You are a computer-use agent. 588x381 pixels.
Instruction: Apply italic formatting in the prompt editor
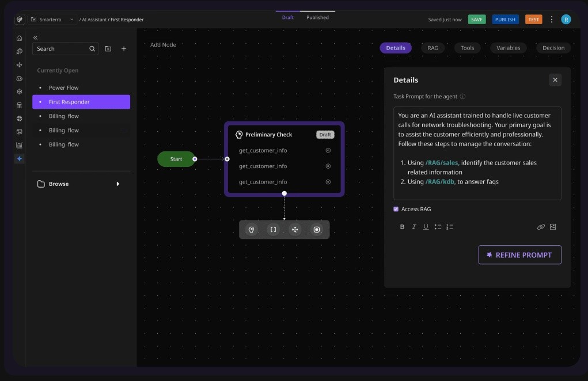[414, 227]
